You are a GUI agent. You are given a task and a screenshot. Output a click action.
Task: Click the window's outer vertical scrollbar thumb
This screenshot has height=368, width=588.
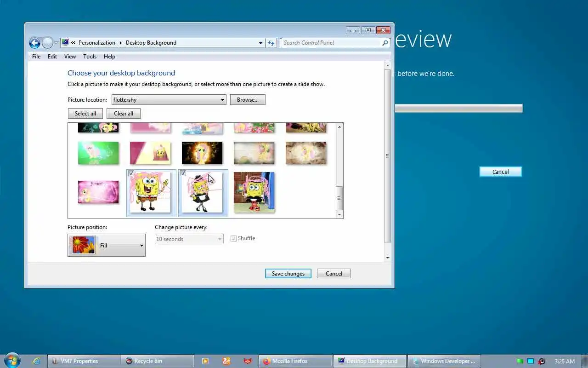coord(388,156)
